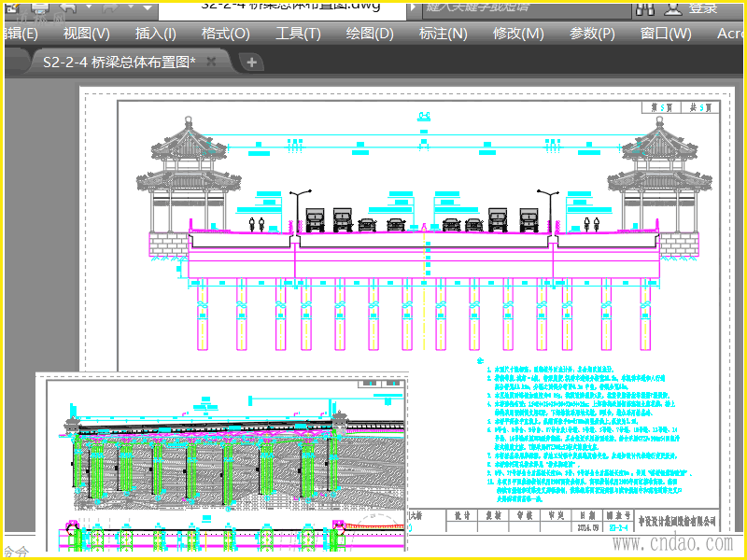Click the undo arrow icon
This screenshot has width=747, height=560.
click(68, 7)
